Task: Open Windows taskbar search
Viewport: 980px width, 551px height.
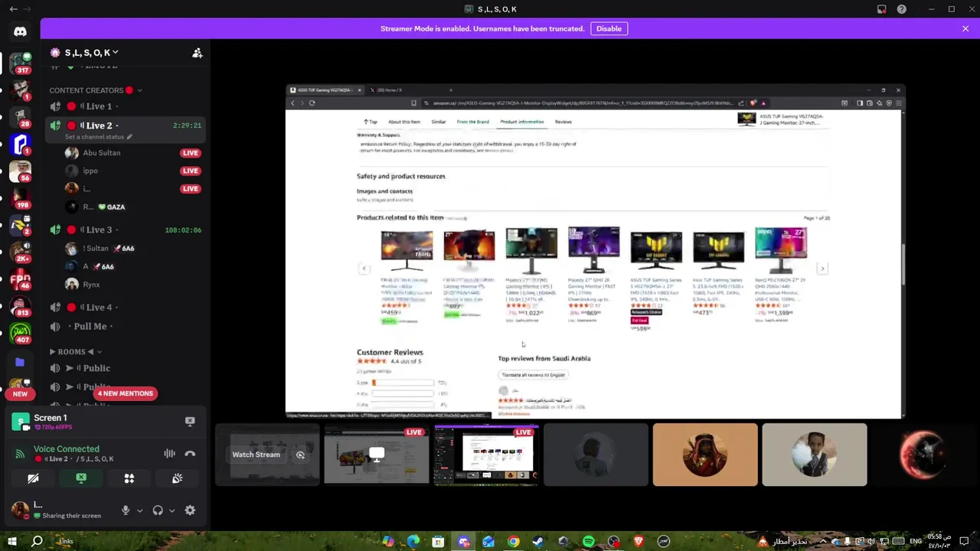Action: point(37,542)
